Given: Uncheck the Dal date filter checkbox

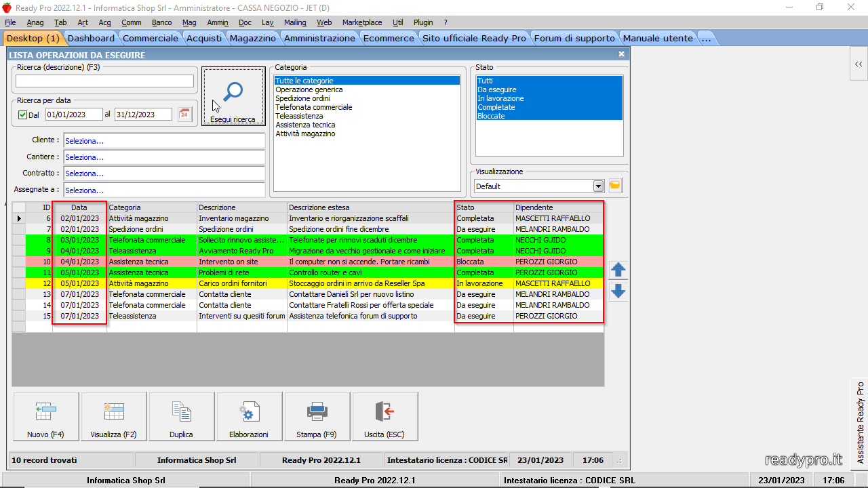Looking at the screenshot, I should (22, 115).
